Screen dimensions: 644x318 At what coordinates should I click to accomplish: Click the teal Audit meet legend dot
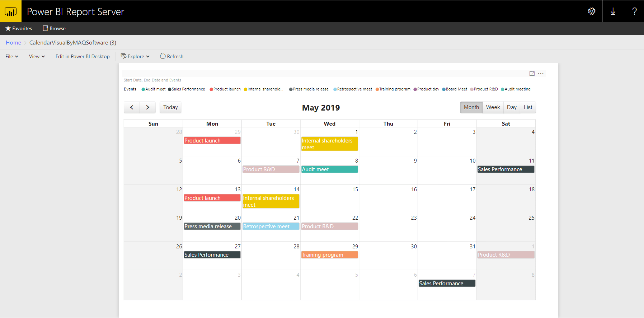143,89
